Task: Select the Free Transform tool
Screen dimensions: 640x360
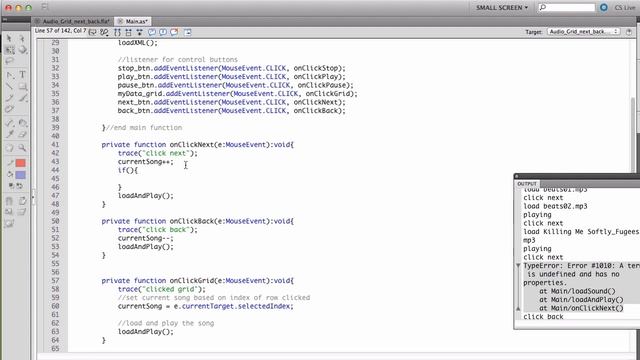Action: coord(10,50)
